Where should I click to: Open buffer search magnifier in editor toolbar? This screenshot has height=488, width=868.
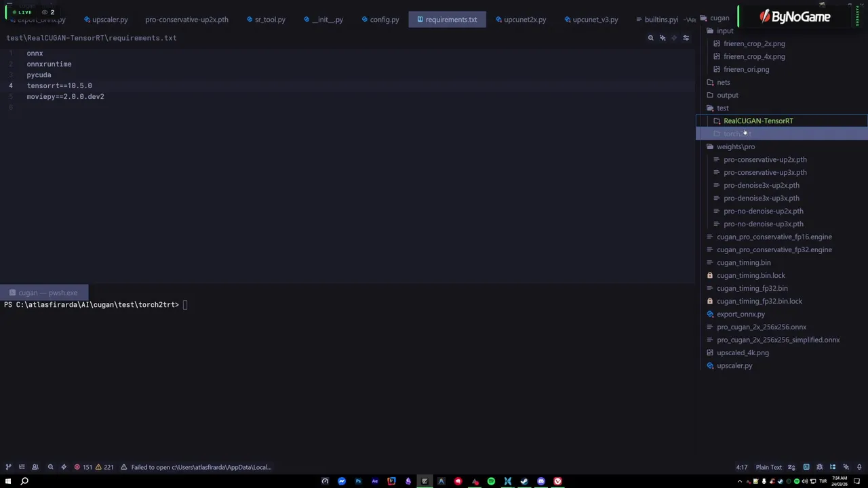[650, 38]
